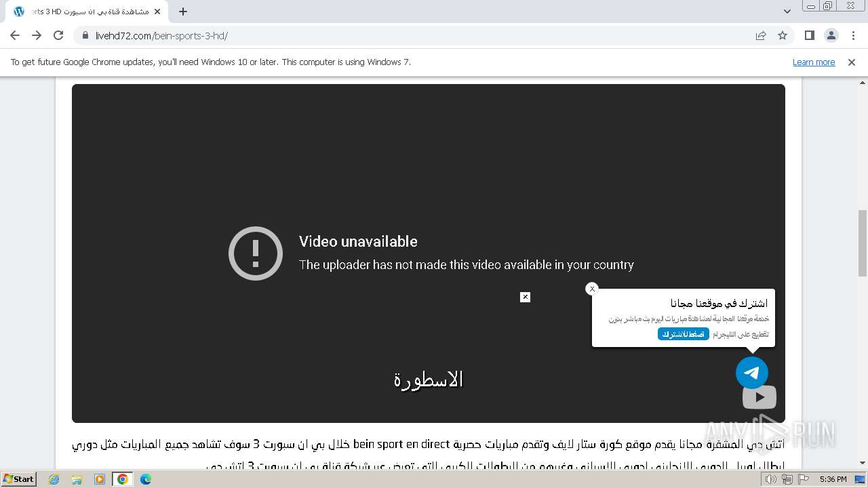Open the network icon in system tray
The width and height of the screenshot is (868, 488).
click(787, 479)
